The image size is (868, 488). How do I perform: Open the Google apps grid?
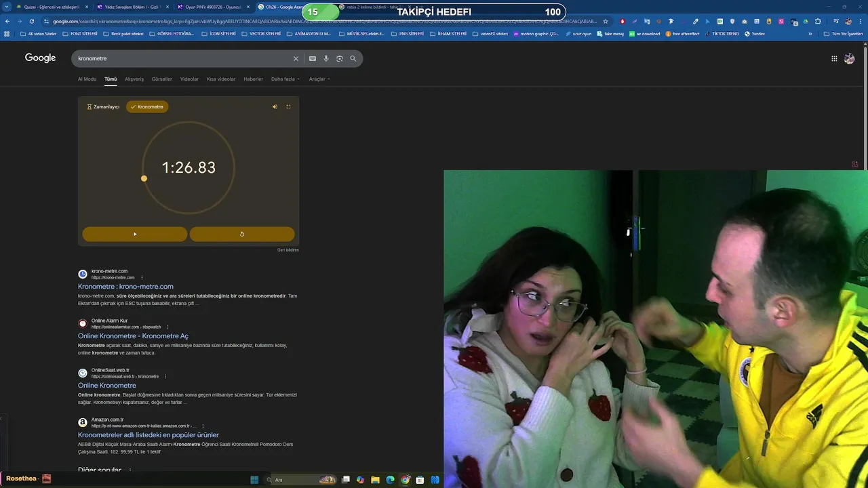(x=834, y=58)
